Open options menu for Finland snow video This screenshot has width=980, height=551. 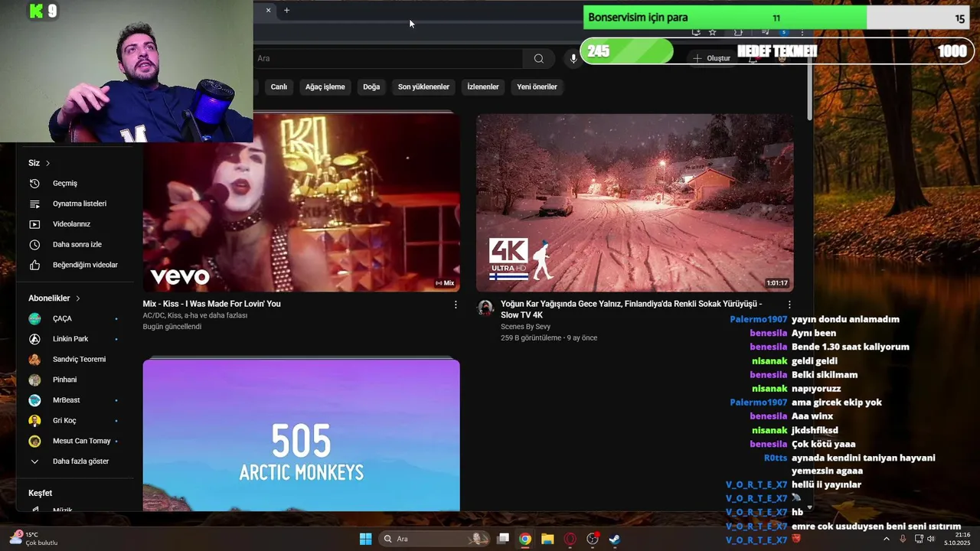pos(789,305)
